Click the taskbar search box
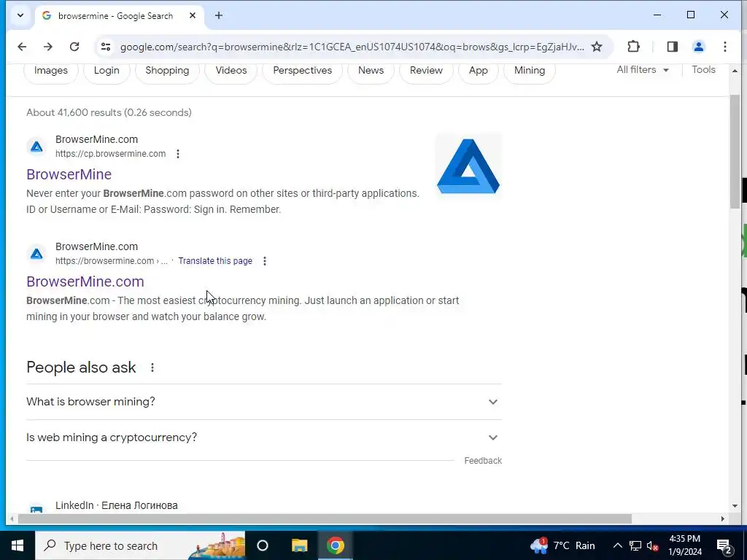Viewport: 747px width, 560px height. coord(140,545)
